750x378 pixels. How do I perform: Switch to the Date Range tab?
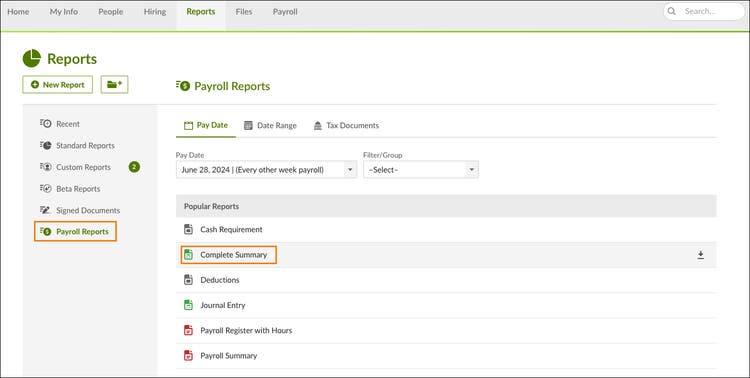point(270,125)
